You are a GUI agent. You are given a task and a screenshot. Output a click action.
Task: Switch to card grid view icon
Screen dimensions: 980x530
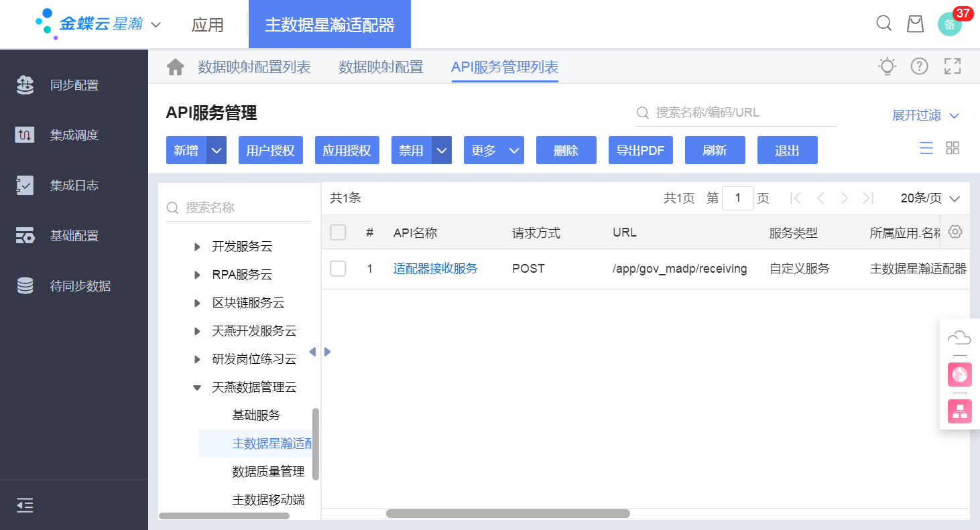(x=953, y=148)
